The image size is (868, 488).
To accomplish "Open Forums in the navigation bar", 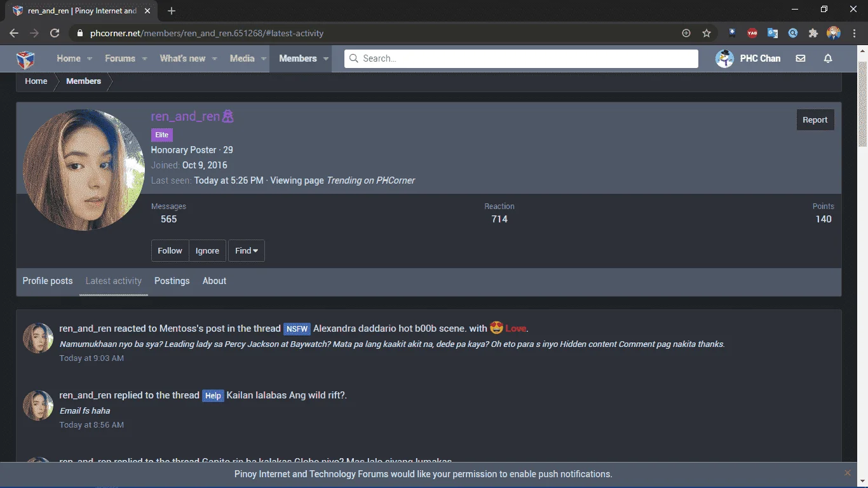I will click(x=120, y=58).
